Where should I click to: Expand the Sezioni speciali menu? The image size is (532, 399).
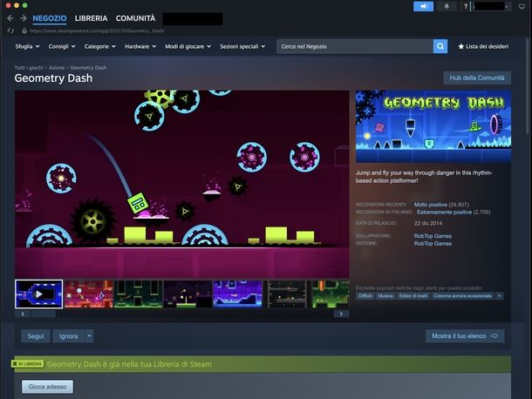[x=242, y=46]
